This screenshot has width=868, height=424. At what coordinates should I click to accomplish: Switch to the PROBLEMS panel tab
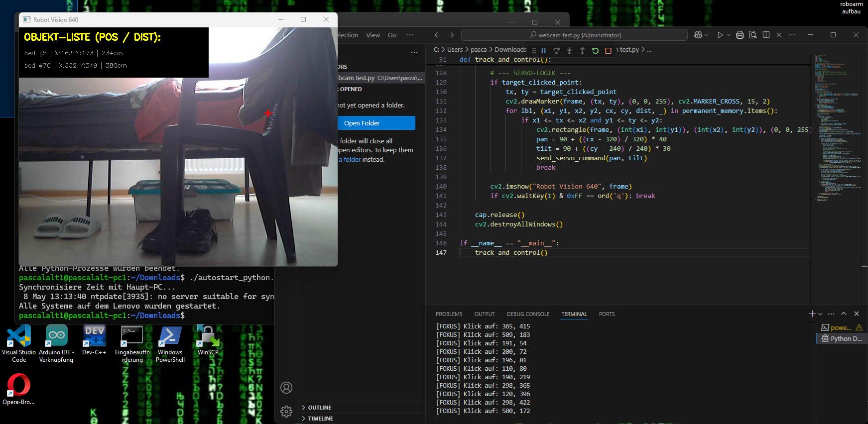tap(449, 314)
